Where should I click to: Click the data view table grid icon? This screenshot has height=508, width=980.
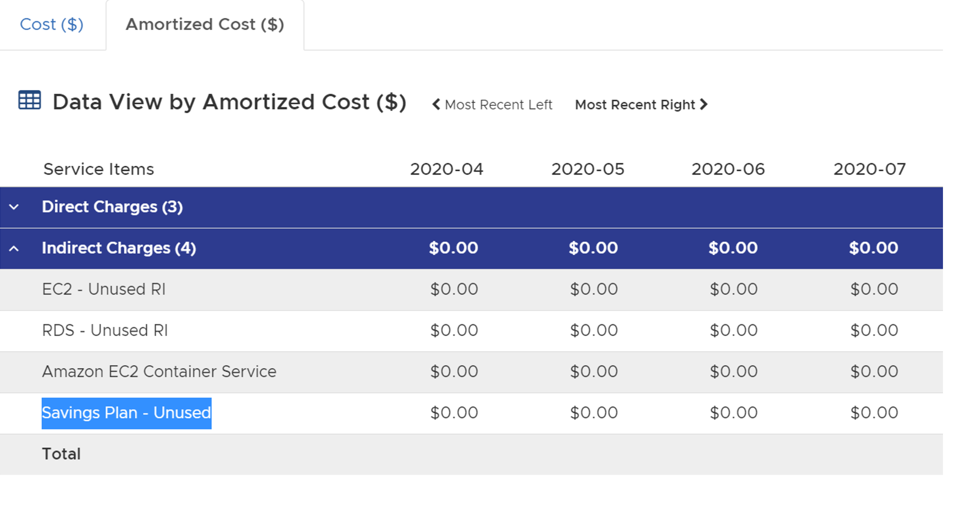coord(30,100)
